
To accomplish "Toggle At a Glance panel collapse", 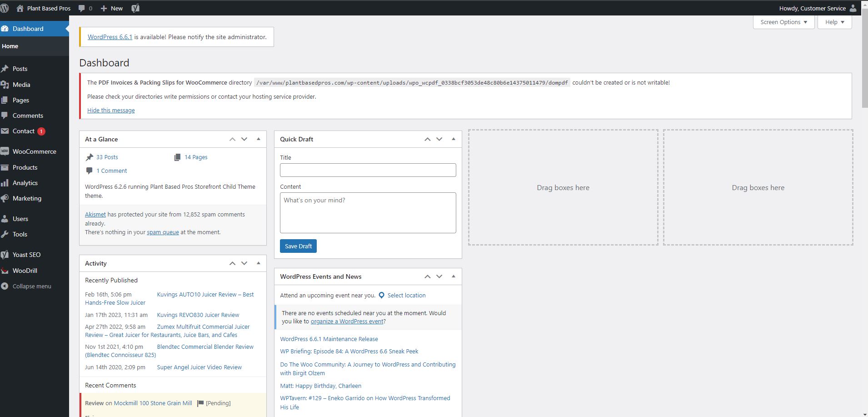I will 259,139.
